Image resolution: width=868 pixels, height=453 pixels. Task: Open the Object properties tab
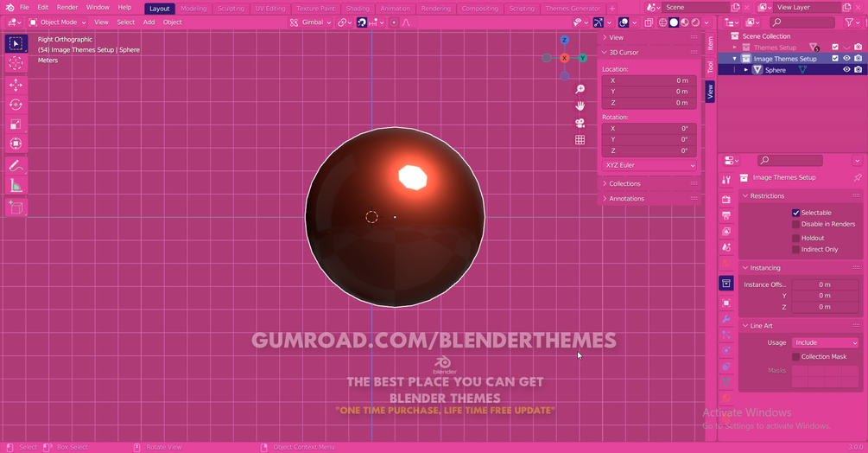(726, 303)
